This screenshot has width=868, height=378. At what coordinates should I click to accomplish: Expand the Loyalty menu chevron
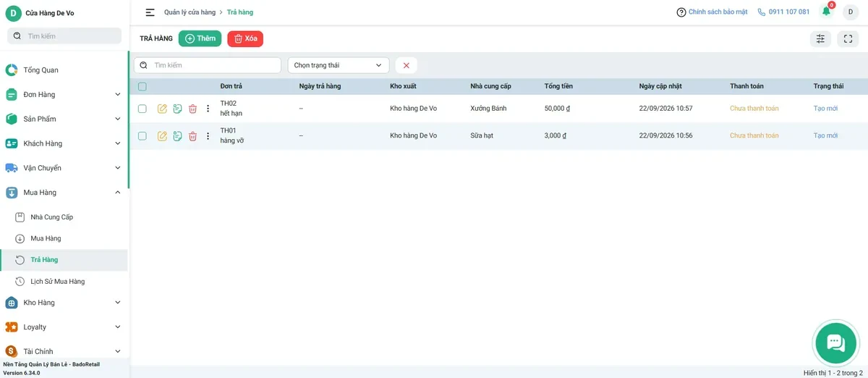[118, 327]
